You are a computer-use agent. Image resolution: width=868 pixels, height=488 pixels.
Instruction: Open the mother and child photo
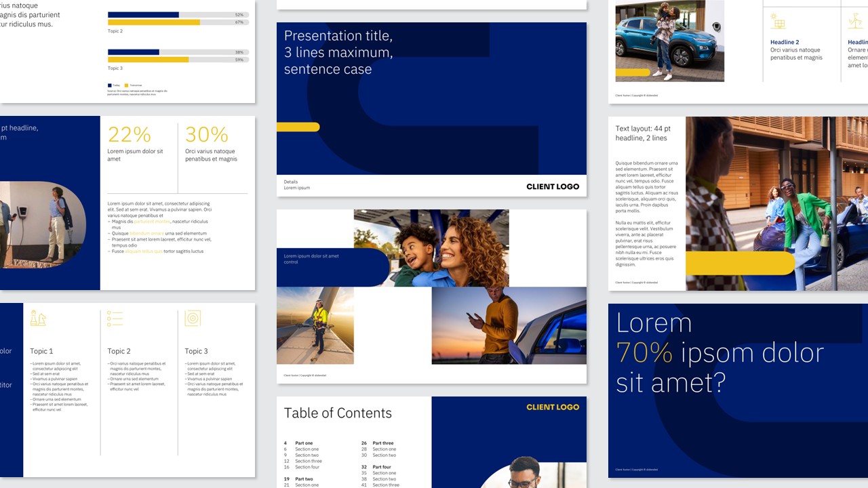[x=431, y=248]
